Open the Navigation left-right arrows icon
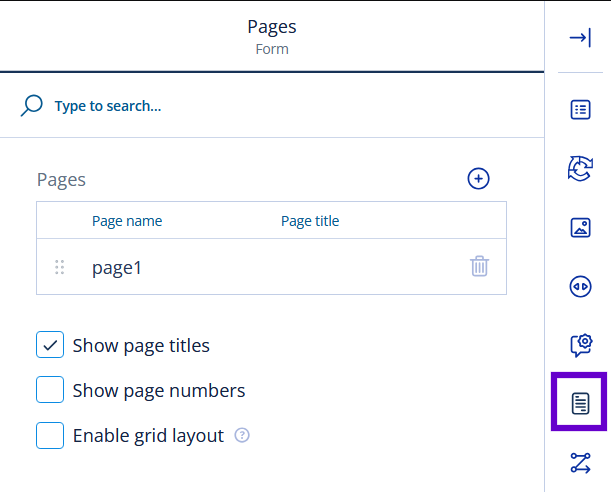Image resolution: width=611 pixels, height=492 pixels. point(580,287)
